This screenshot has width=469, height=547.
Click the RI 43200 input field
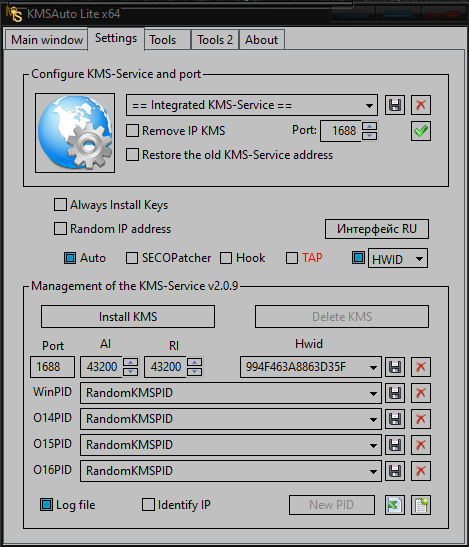[x=165, y=367]
